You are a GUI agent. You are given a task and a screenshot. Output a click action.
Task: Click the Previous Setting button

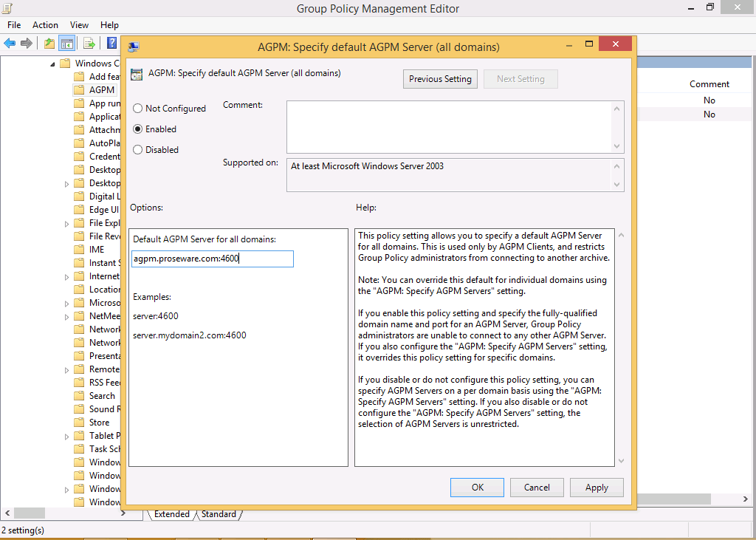[440, 79]
